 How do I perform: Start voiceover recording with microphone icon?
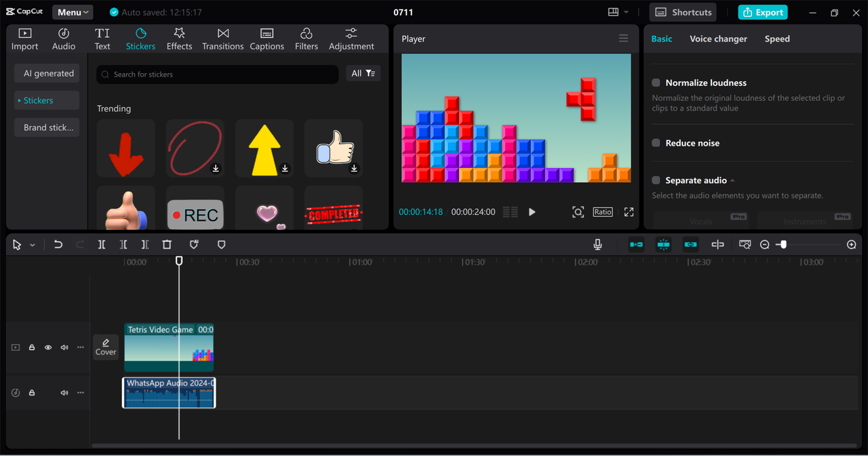click(597, 245)
